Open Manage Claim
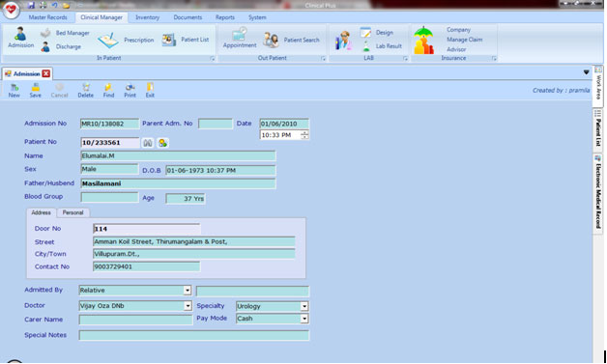 point(465,40)
